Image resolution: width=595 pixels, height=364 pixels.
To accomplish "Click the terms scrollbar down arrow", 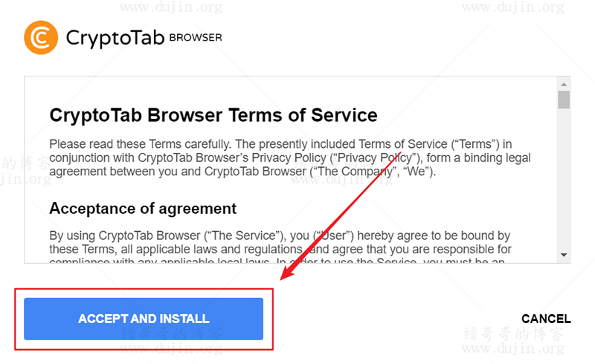I will coord(564,255).
